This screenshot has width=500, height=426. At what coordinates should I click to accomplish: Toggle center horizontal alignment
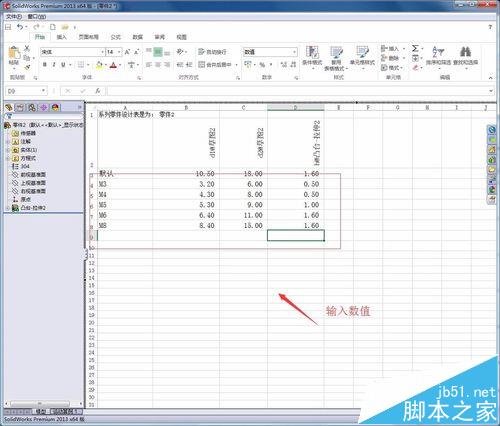tap(158, 65)
